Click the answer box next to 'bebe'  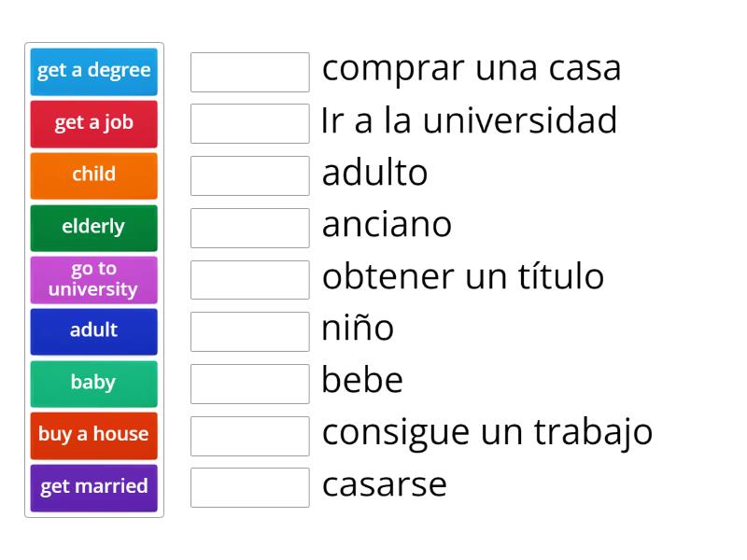[x=249, y=381]
